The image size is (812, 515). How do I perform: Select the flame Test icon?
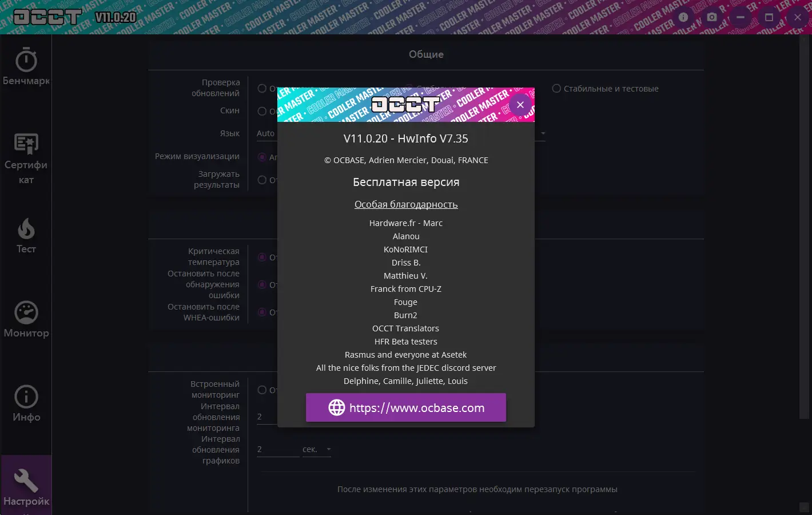tap(26, 229)
